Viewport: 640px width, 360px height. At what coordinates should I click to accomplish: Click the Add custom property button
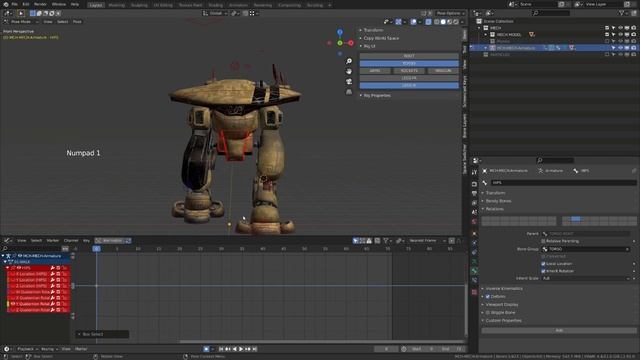point(559,331)
